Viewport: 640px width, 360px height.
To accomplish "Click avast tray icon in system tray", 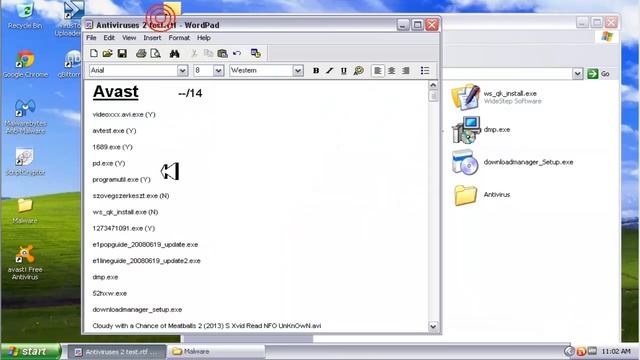I will tap(581, 351).
